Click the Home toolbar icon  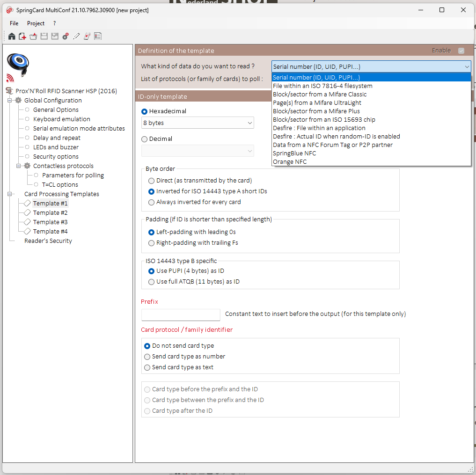click(12, 37)
